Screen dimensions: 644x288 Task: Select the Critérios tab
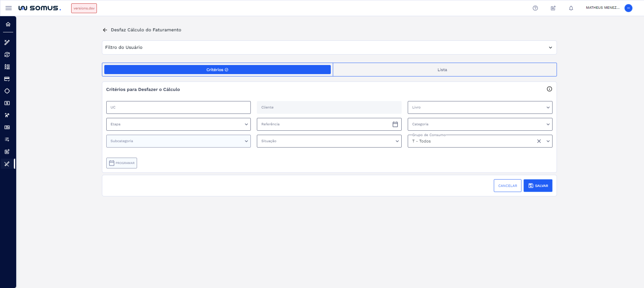(217, 70)
